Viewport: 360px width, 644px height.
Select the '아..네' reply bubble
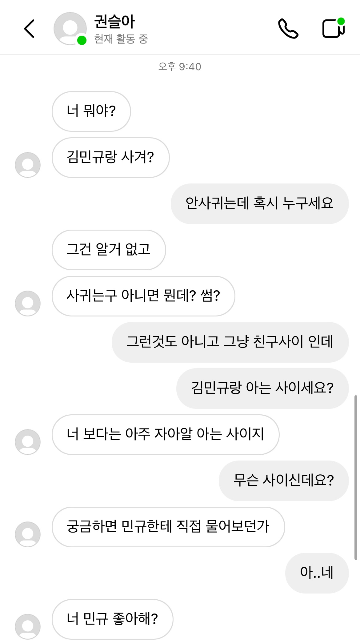317,573
